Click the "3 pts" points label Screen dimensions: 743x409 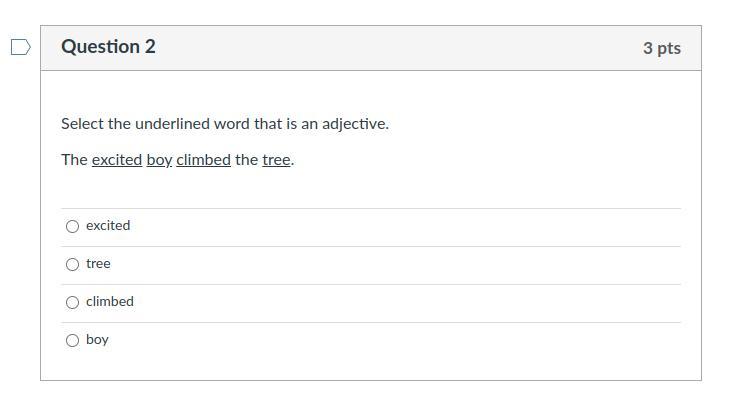(661, 48)
